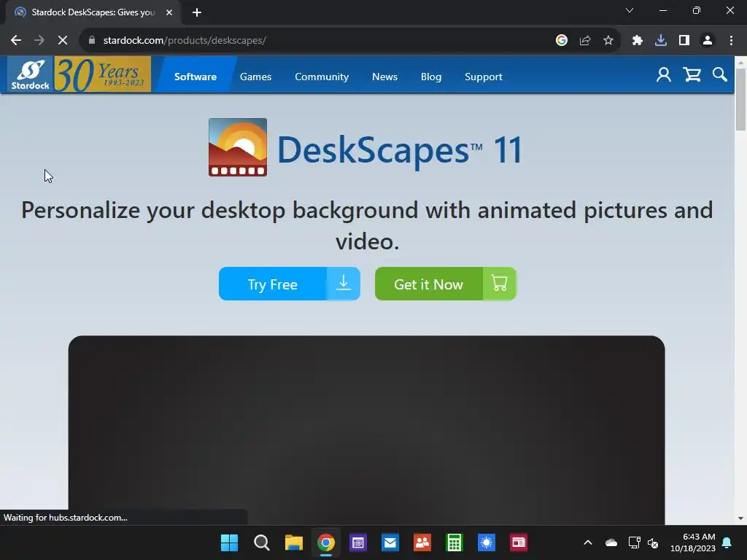Open Chrome downloads icon

pyautogui.click(x=661, y=41)
